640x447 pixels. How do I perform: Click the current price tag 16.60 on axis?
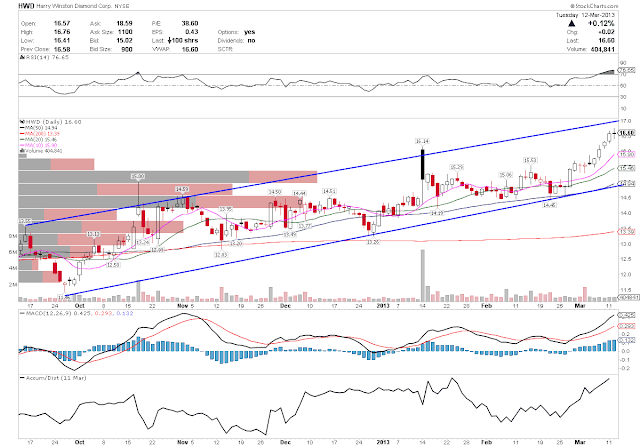click(628, 133)
